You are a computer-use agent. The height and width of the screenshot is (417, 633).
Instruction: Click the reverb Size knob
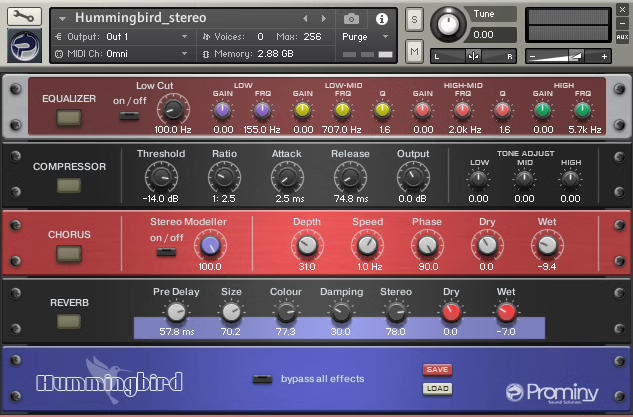point(231,312)
